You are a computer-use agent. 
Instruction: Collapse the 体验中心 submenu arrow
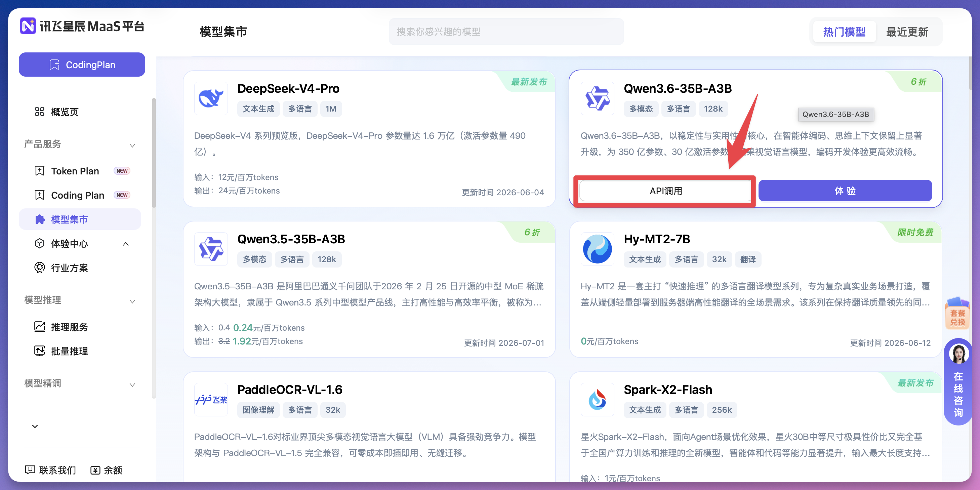tap(126, 244)
